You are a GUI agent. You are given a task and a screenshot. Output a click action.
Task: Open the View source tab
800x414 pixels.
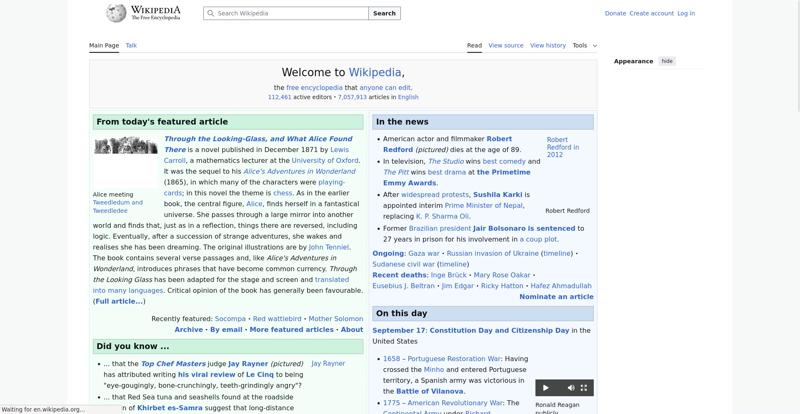506,45
